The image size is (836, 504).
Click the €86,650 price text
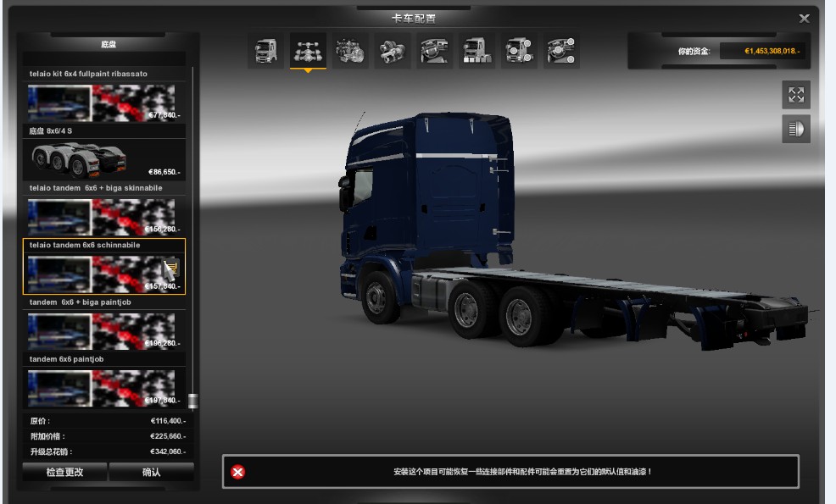pyautogui.click(x=164, y=172)
